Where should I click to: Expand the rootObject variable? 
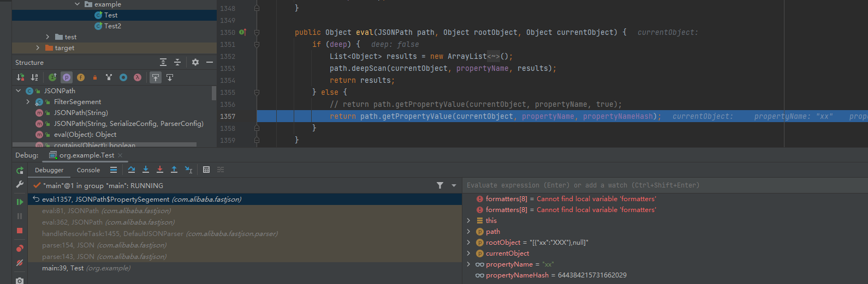tap(468, 243)
